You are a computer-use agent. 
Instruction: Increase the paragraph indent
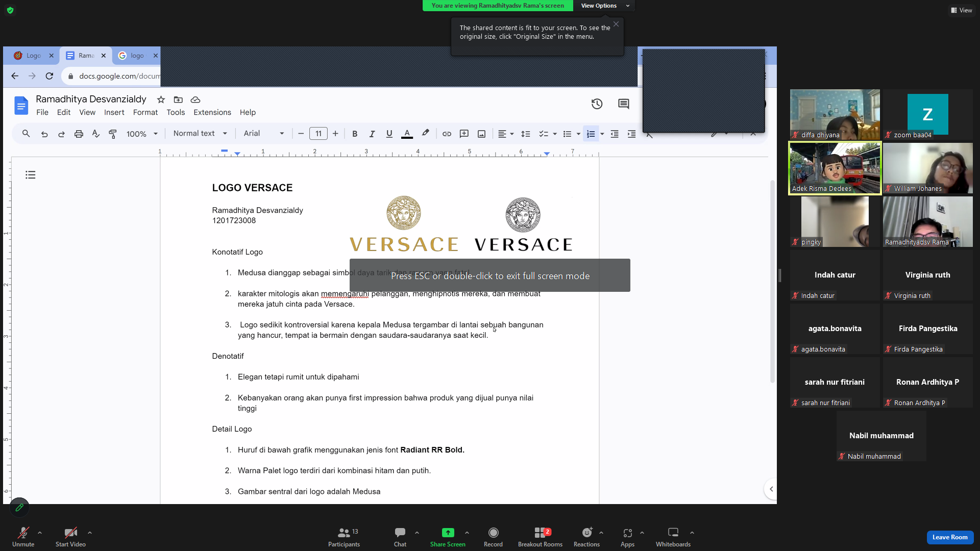[x=631, y=134]
